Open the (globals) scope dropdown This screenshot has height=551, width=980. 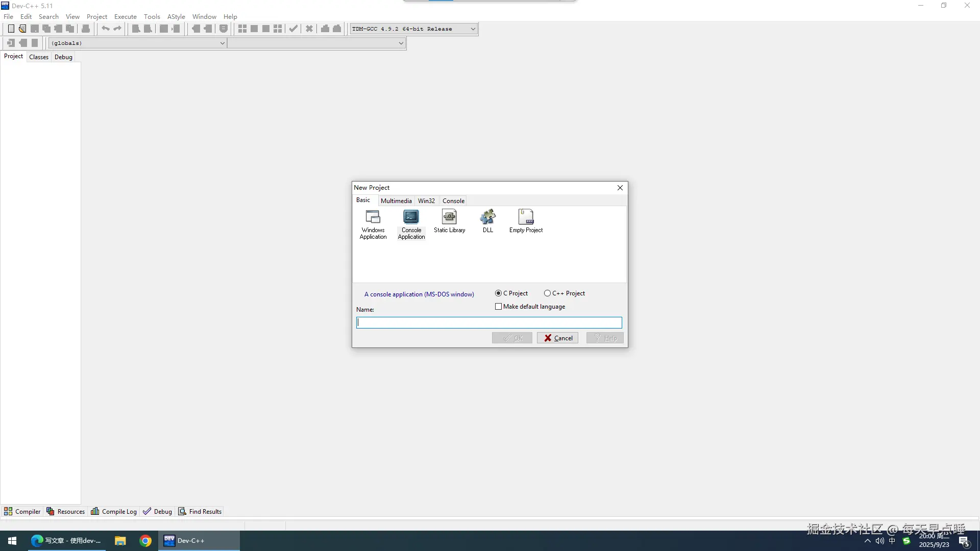click(x=222, y=43)
